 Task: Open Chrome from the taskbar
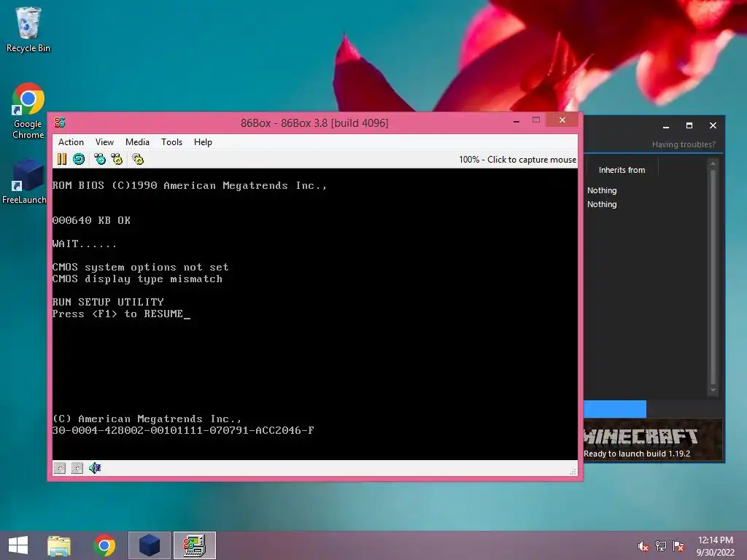pyautogui.click(x=104, y=545)
